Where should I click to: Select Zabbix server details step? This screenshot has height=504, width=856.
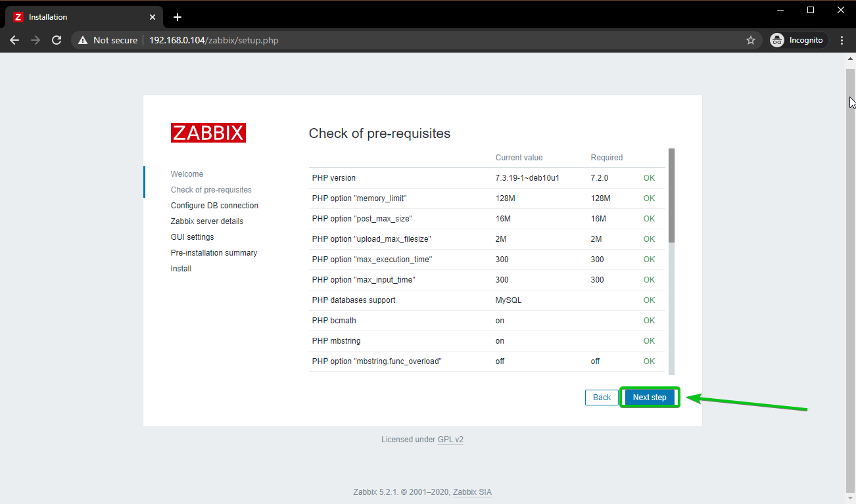pyautogui.click(x=207, y=221)
